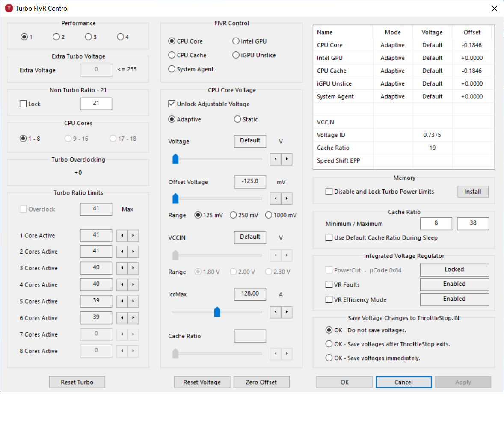Viewport: 504px width, 438px height.
Task: Click the Memory Install button
Action: click(473, 192)
